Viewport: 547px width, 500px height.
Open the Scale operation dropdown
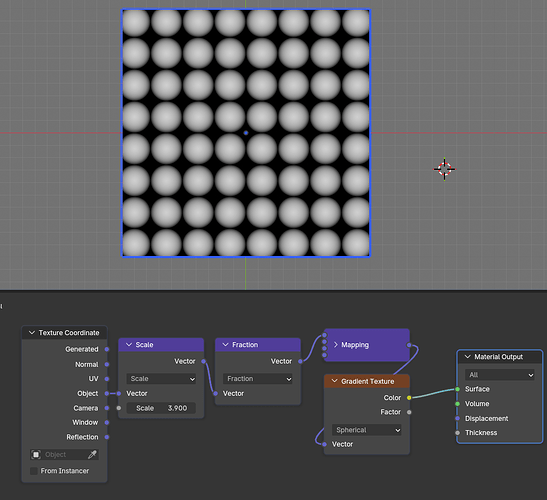pos(161,379)
